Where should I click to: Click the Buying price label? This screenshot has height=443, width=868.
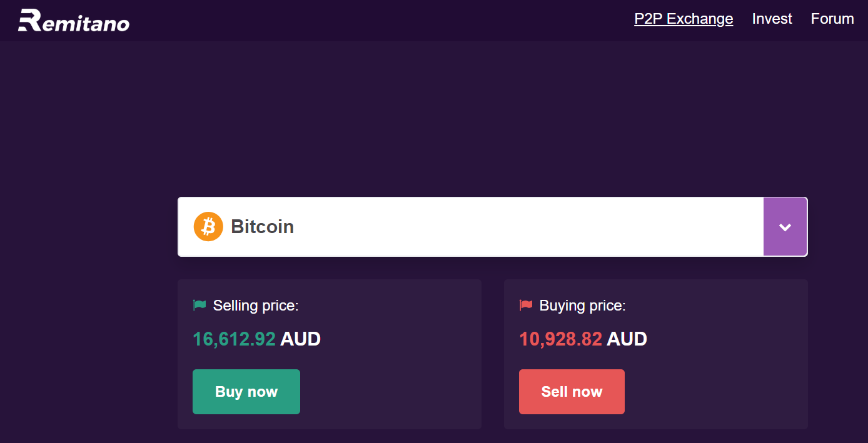click(582, 306)
